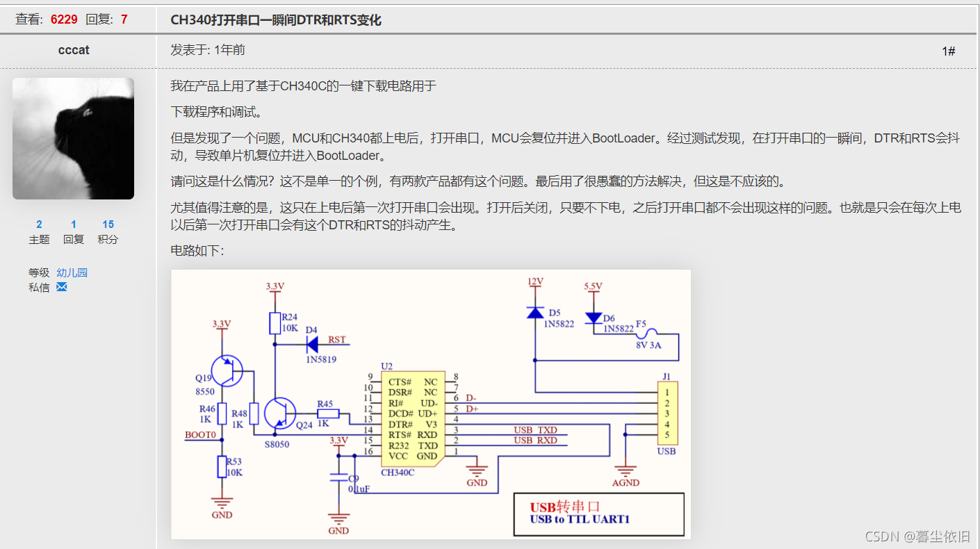
Task: Click the RST net label in schematic
Action: tap(336, 340)
